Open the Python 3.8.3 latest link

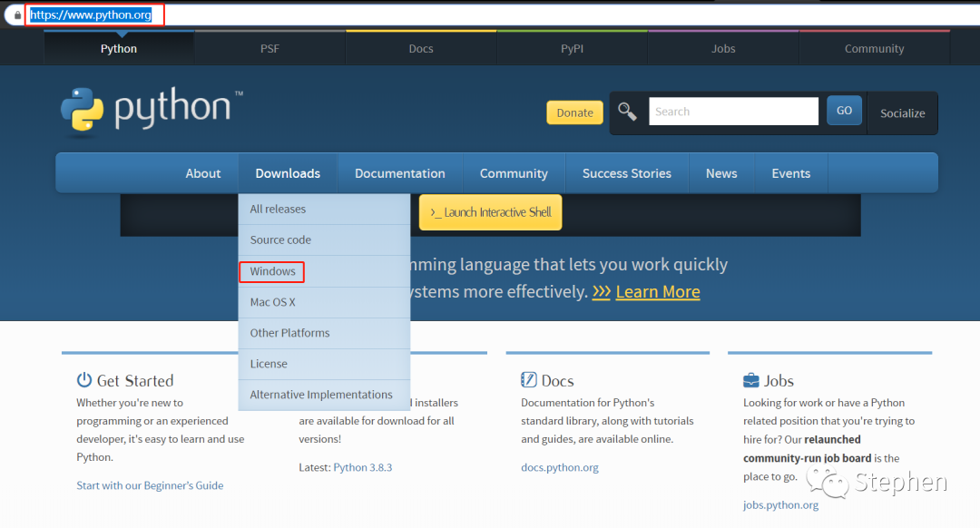362,467
